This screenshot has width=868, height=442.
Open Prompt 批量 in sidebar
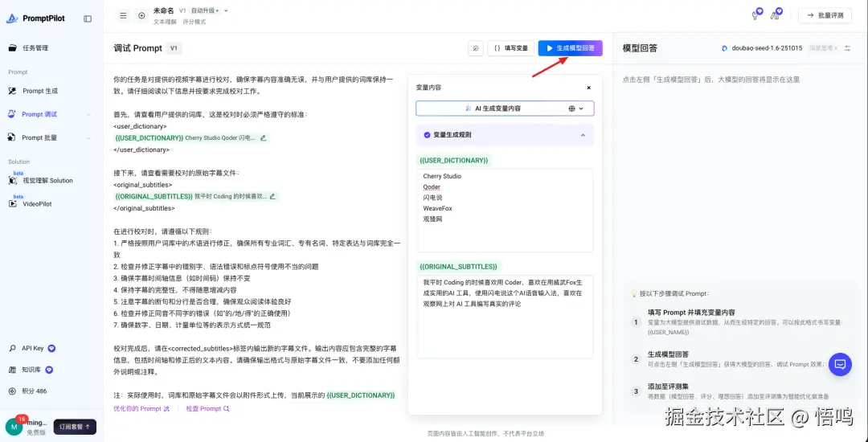point(39,137)
